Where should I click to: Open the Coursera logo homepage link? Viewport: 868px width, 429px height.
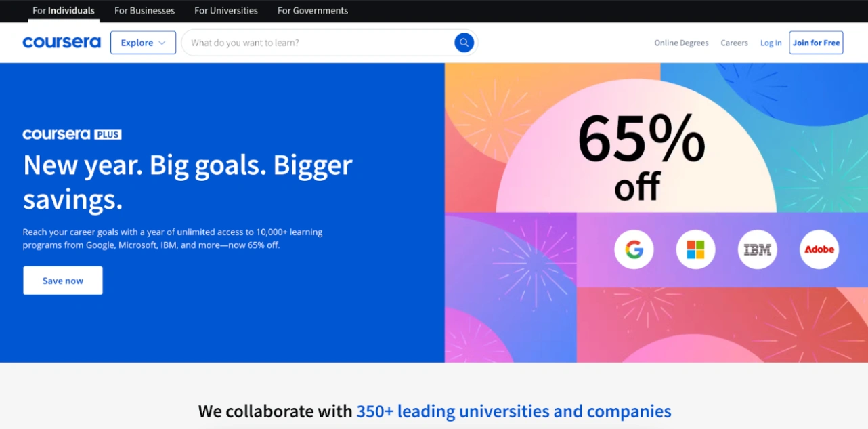pyautogui.click(x=62, y=43)
